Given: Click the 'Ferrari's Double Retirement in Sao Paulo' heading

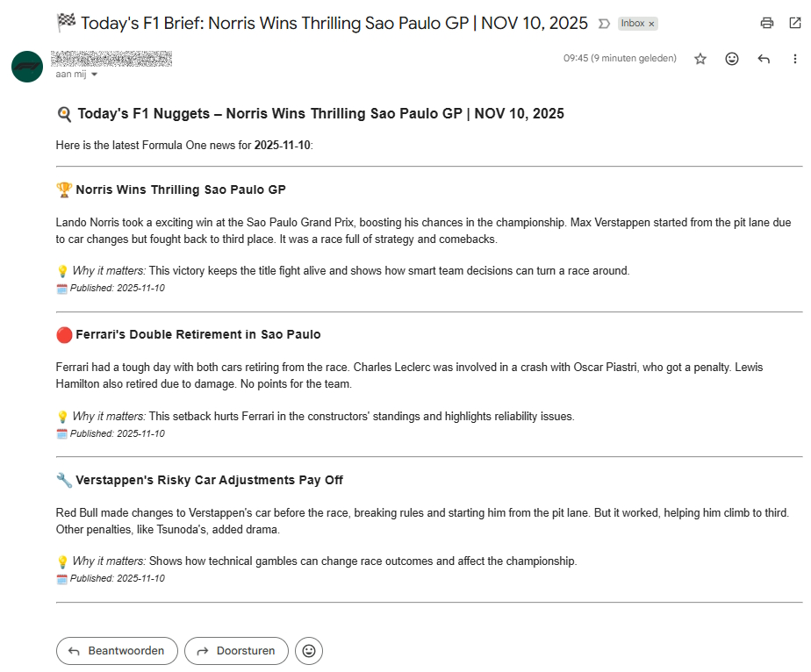Looking at the screenshot, I should (198, 334).
